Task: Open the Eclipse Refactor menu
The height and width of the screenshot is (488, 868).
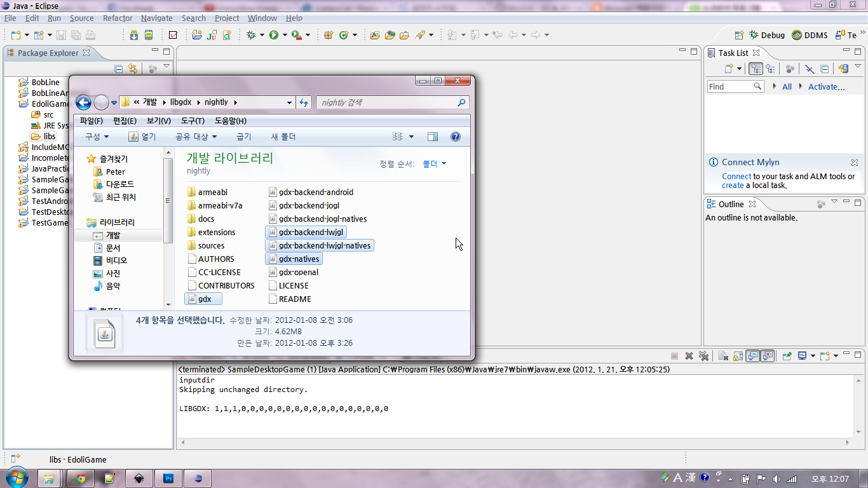Action: pos(118,18)
